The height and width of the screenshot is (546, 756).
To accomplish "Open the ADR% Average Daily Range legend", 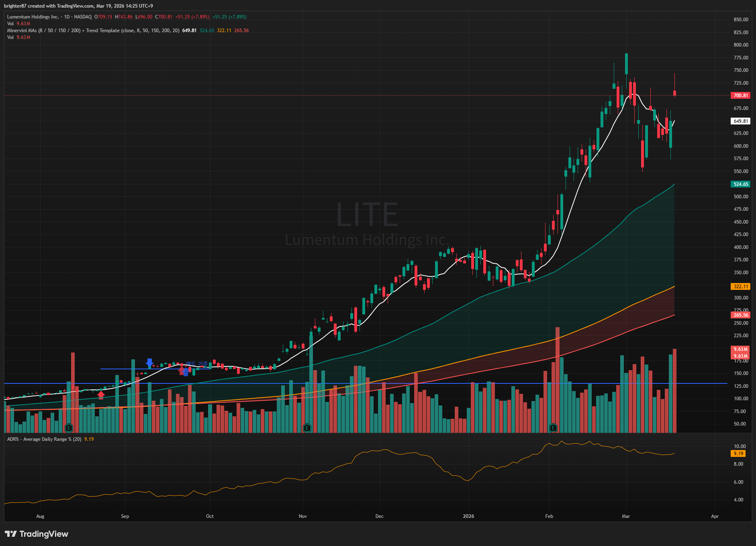I will (x=44, y=439).
